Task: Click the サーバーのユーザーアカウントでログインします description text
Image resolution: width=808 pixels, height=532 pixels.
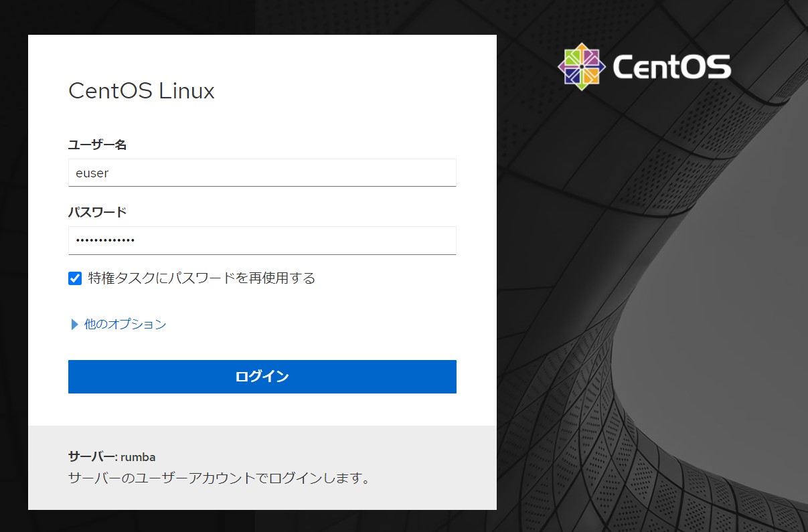Action: point(219,478)
